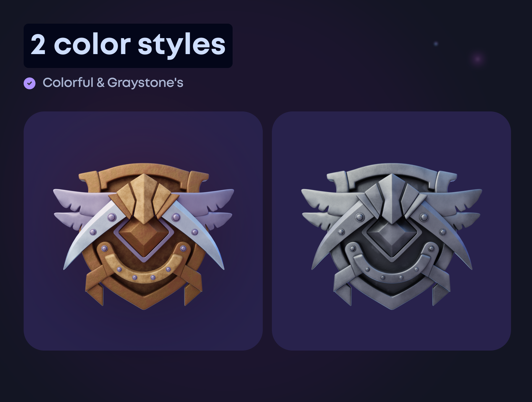Click the pointed top crest of graystone badge
The height and width of the screenshot is (402, 532).
tap(392, 199)
